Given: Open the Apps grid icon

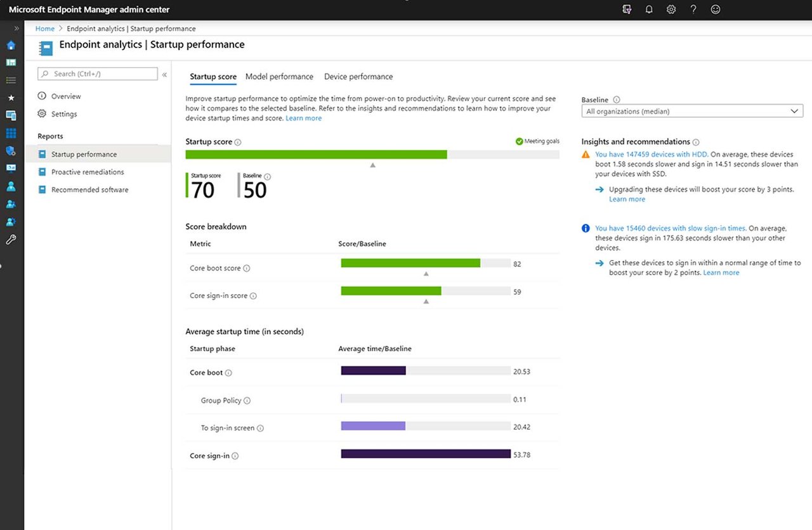Looking at the screenshot, I should click(11, 133).
